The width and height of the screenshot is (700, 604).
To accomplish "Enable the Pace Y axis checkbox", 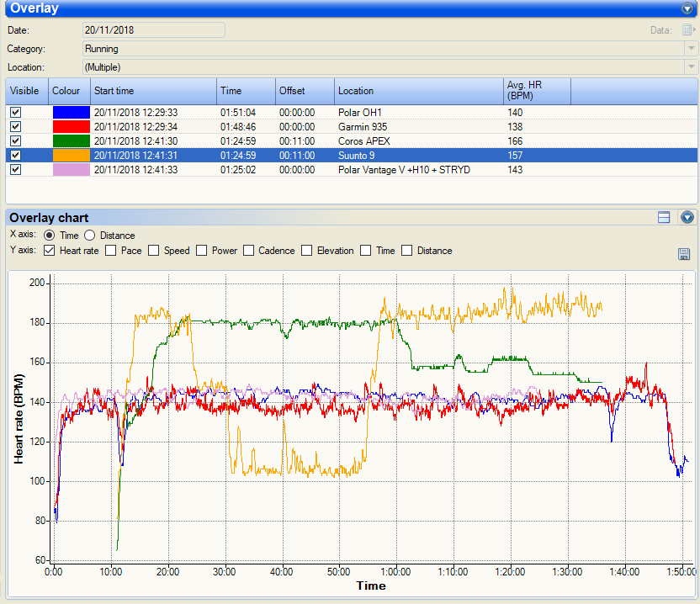I will (111, 251).
